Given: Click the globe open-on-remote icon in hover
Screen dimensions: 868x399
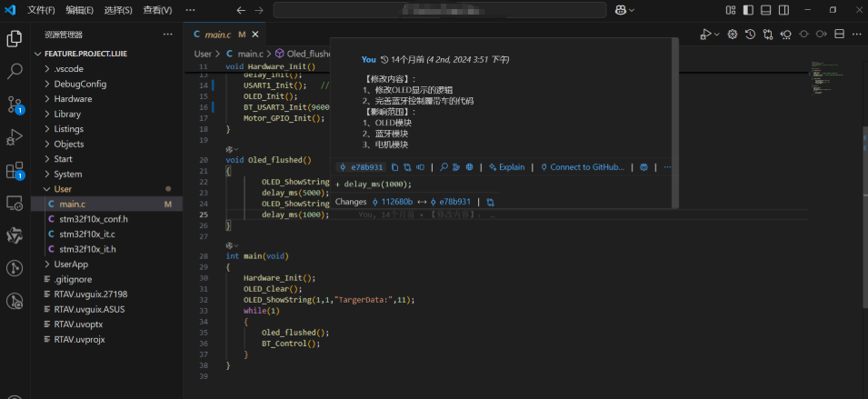Looking at the screenshot, I should click(x=469, y=167).
